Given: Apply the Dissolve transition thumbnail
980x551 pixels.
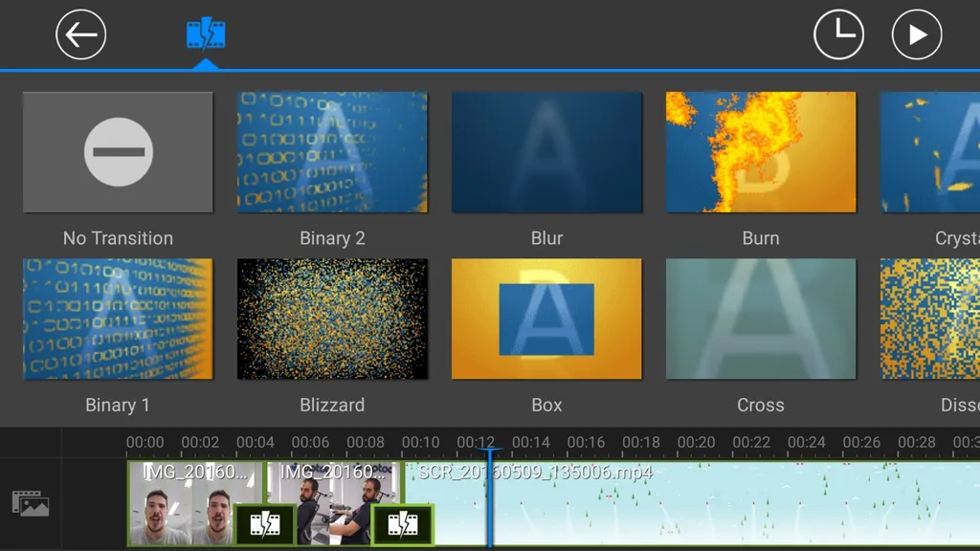Looking at the screenshot, I should coord(930,319).
